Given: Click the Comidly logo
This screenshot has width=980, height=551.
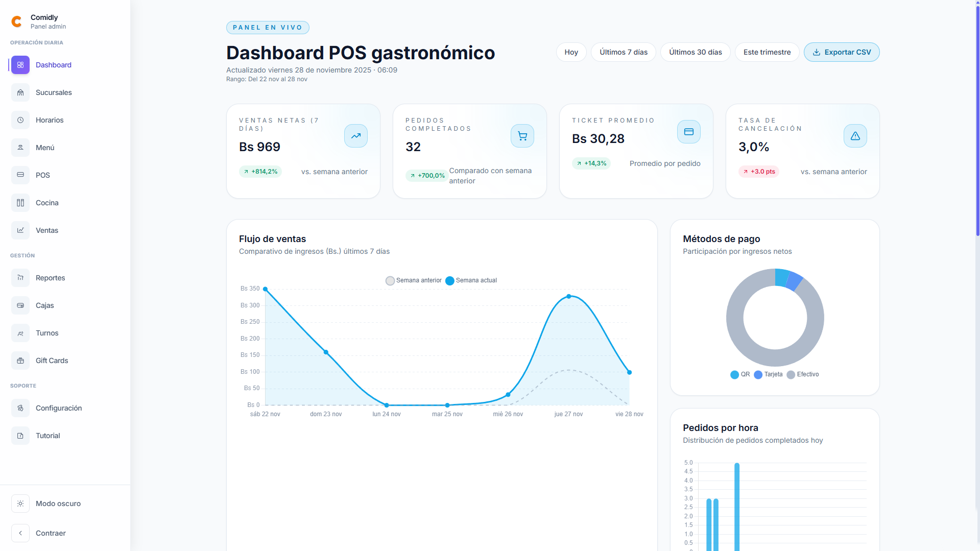Looking at the screenshot, I should pos(17,21).
